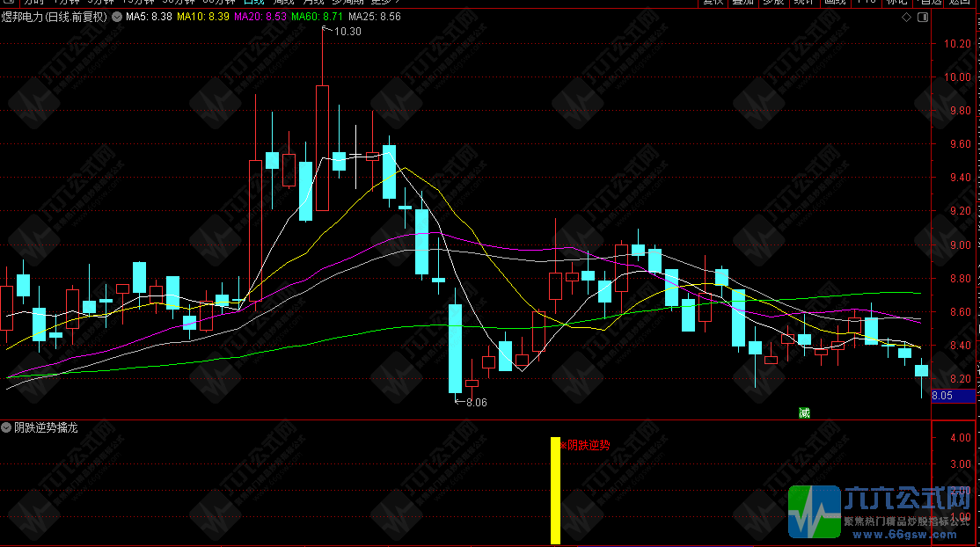Click the blue 8.05 current price tag
Image resolution: width=980 pixels, height=547 pixels.
click(x=954, y=396)
